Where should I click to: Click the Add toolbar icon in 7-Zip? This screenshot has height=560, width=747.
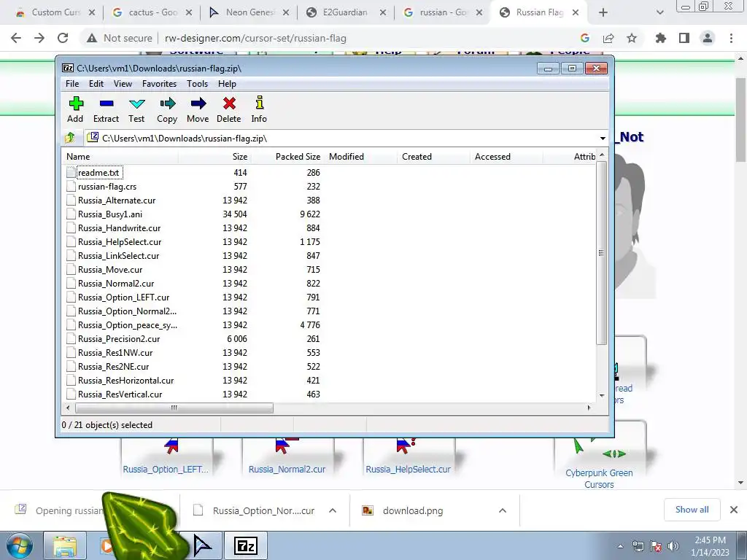[x=75, y=109]
